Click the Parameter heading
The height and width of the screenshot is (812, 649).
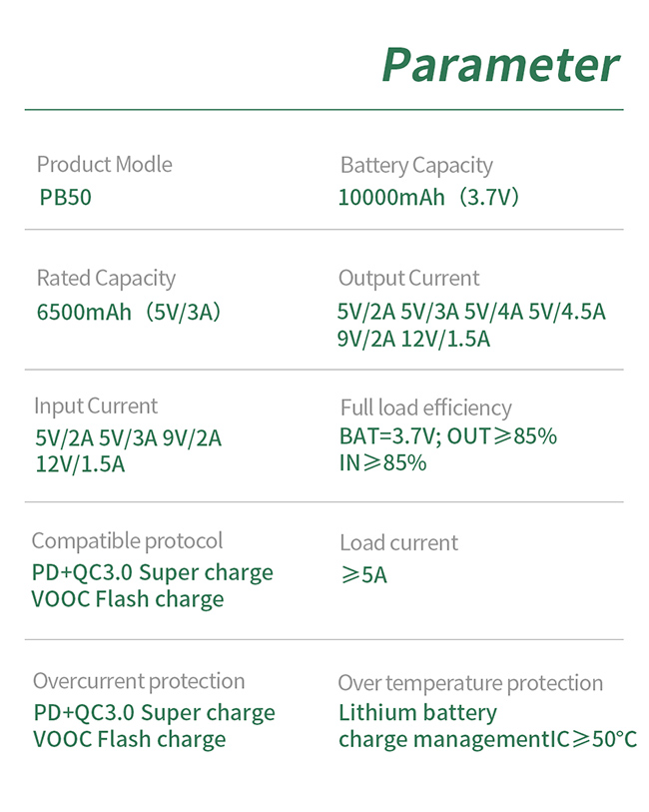point(500,65)
